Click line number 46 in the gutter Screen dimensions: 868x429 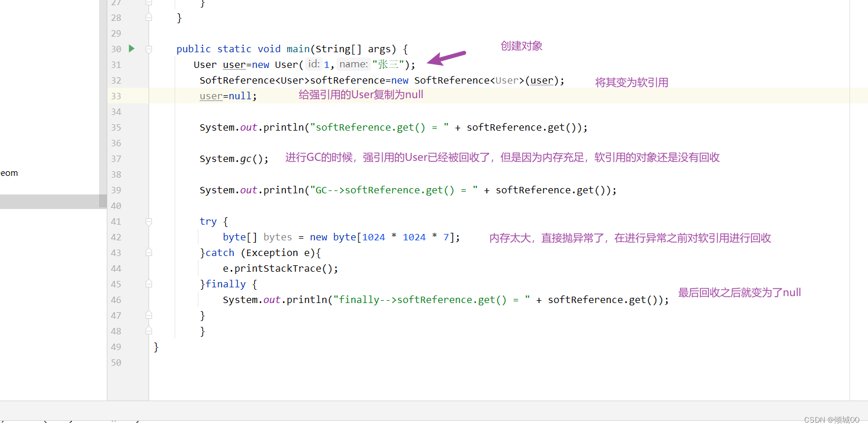point(116,300)
